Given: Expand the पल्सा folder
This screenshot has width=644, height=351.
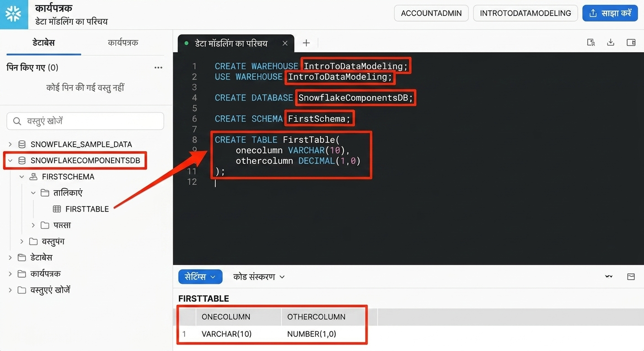Looking at the screenshot, I should (33, 225).
